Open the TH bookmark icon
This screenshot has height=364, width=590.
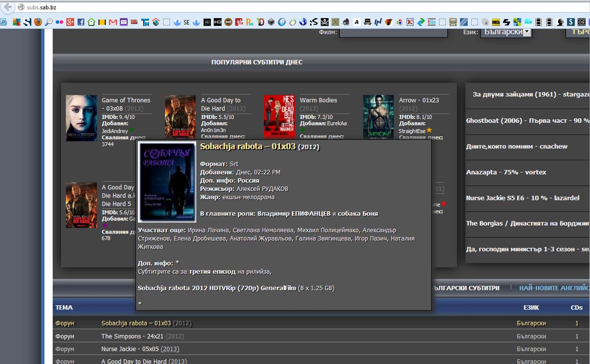click(145, 22)
